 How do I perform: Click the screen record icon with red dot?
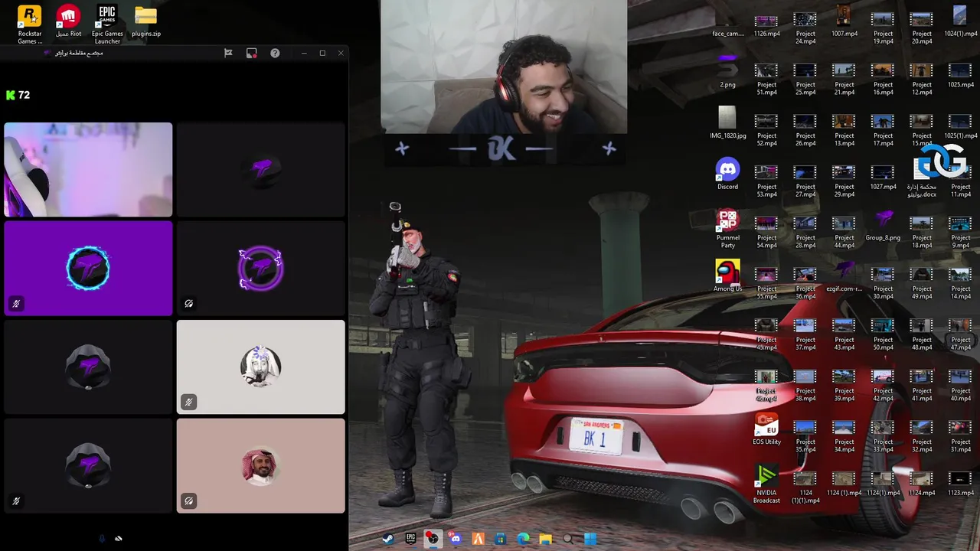click(x=251, y=53)
